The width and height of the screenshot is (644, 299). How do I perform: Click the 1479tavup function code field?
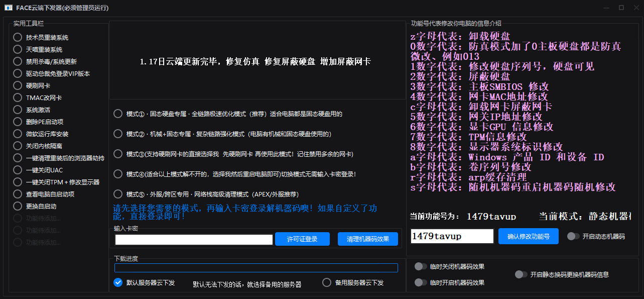pyautogui.click(x=451, y=236)
